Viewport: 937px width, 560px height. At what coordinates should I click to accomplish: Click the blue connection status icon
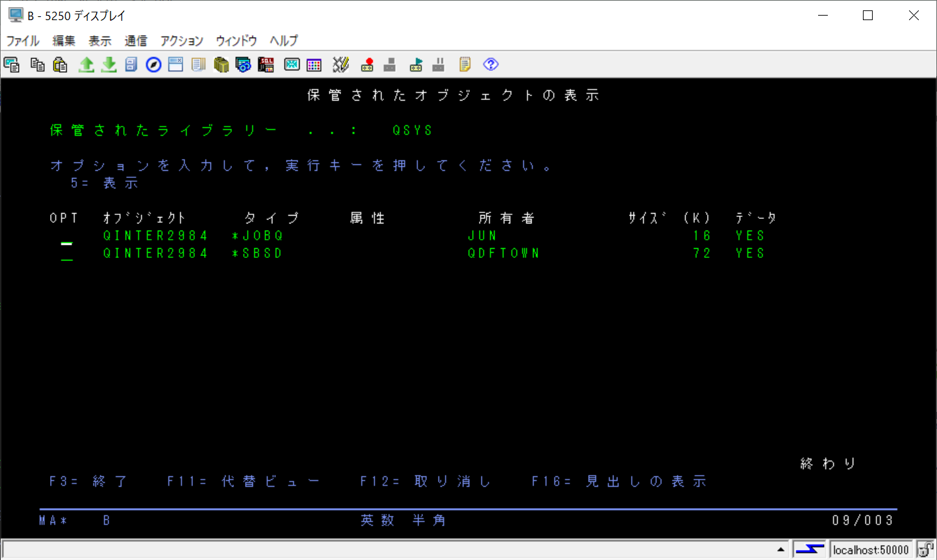[810, 550]
